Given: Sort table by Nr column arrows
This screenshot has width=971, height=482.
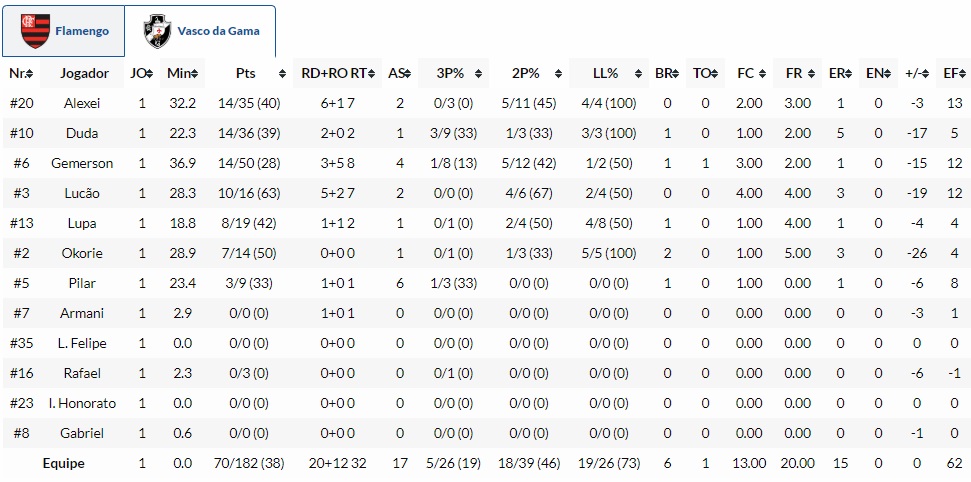Looking at the screenshot, I should [31, 74].
